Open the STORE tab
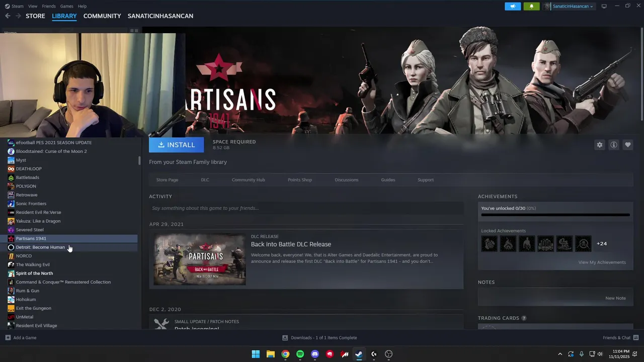Viewport: 644px width, 362px height. click(35, 16)
